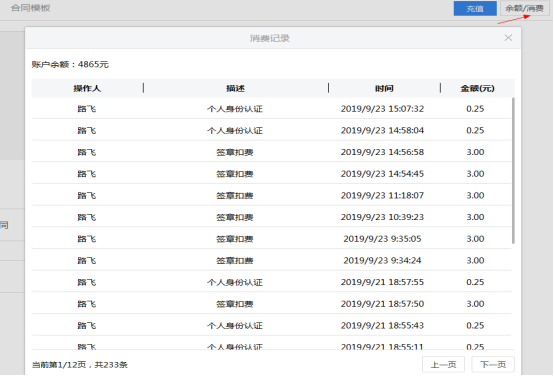Click 个人身份认证 in the 18:57:55 row

[x=235, y=282]
